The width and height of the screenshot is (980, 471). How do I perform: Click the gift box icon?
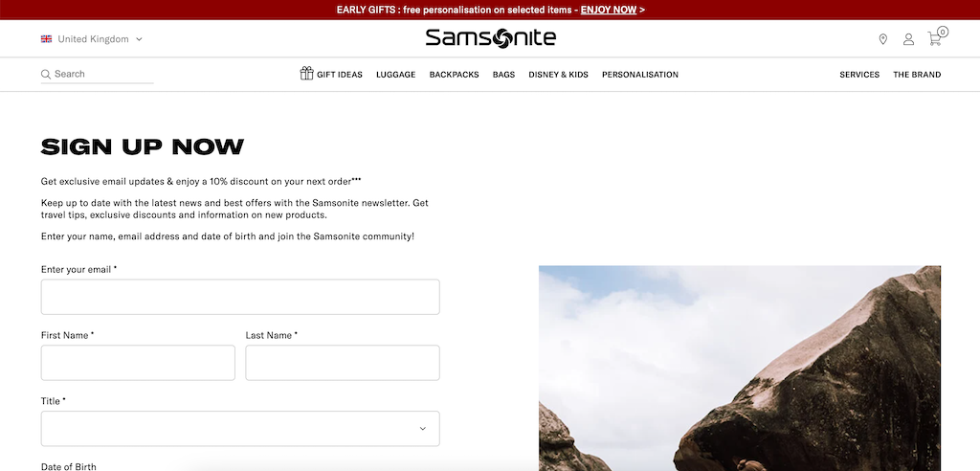306,73
